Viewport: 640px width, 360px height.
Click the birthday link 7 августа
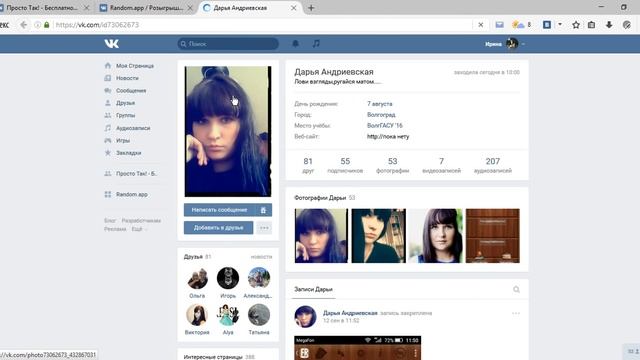(x=380, y=104)
